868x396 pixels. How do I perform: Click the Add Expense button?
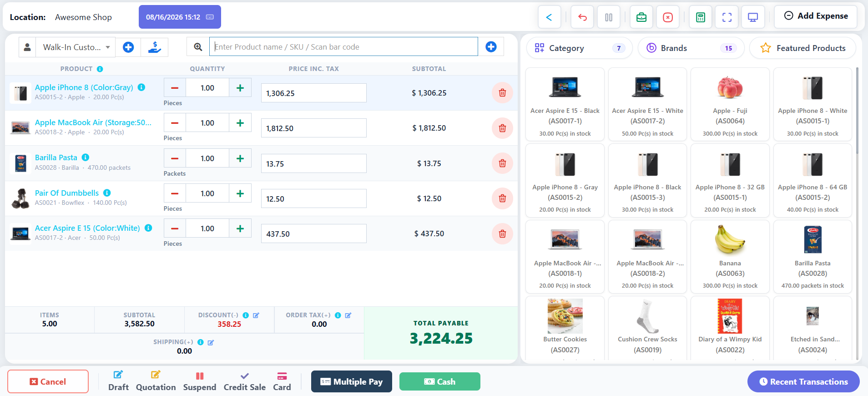point(816,16)
